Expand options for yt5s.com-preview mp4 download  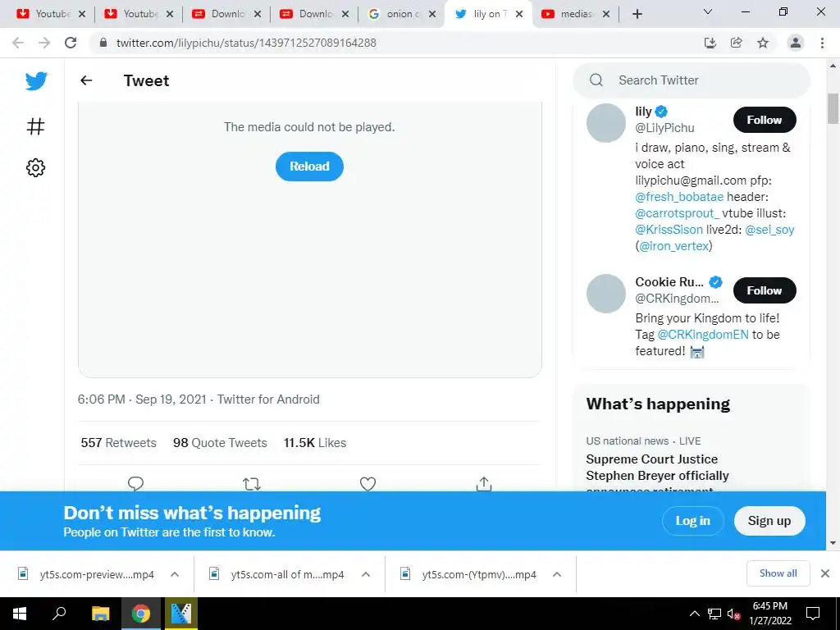[175, 574]
